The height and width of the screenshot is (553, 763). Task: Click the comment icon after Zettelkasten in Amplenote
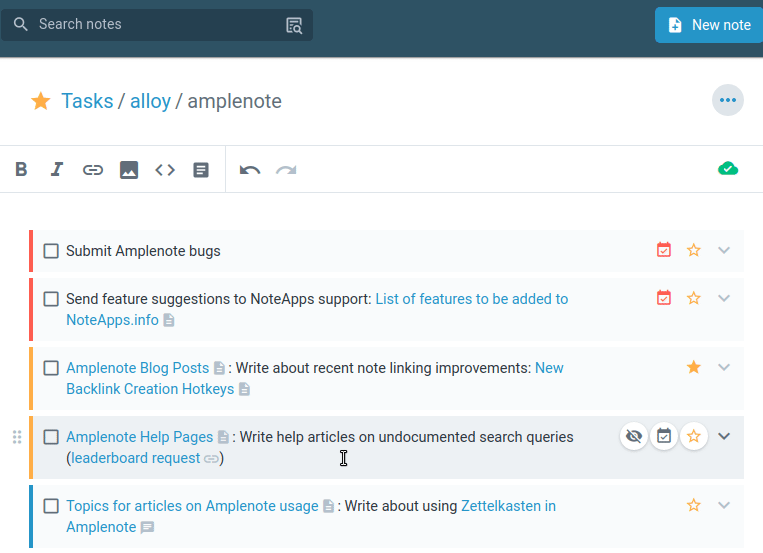[147, 527]
